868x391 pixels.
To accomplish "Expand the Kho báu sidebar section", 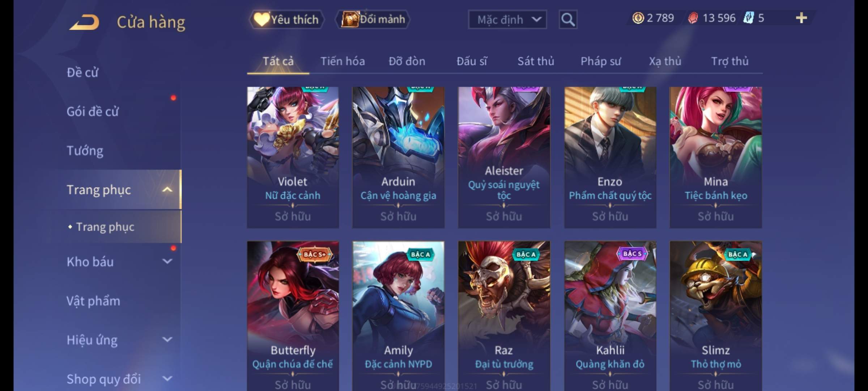I will pyautogui.click(x=167, y=261).
